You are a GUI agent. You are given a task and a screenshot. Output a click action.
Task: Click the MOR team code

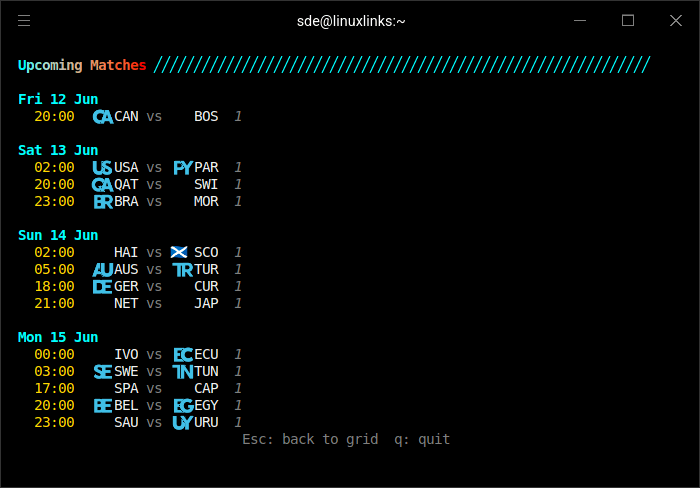coord(206,201)
